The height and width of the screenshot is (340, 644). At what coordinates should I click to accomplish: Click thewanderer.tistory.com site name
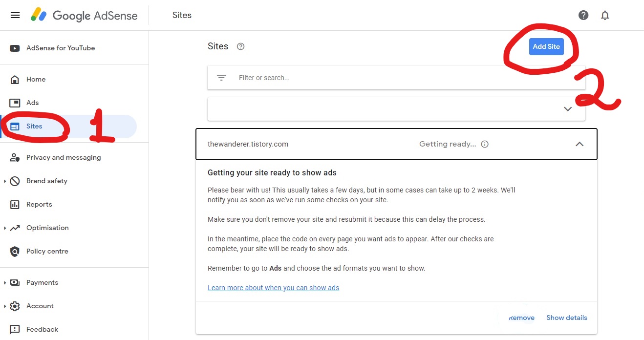(248, 144)
